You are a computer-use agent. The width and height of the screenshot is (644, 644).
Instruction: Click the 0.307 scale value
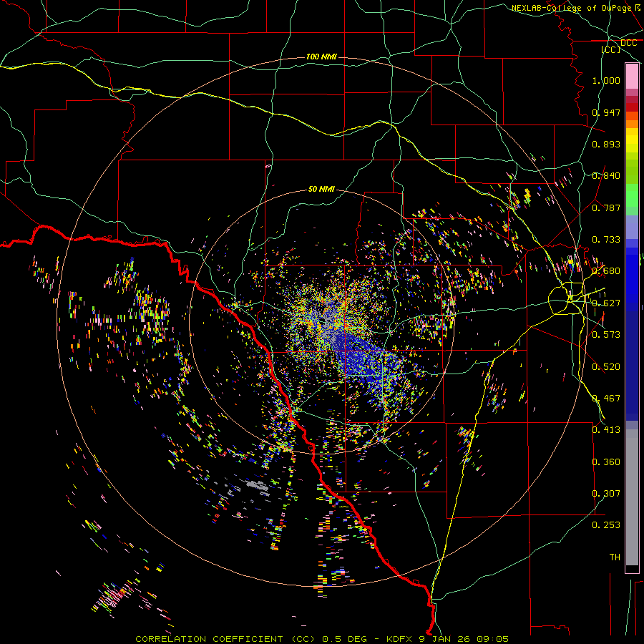[x=606, y=494]
